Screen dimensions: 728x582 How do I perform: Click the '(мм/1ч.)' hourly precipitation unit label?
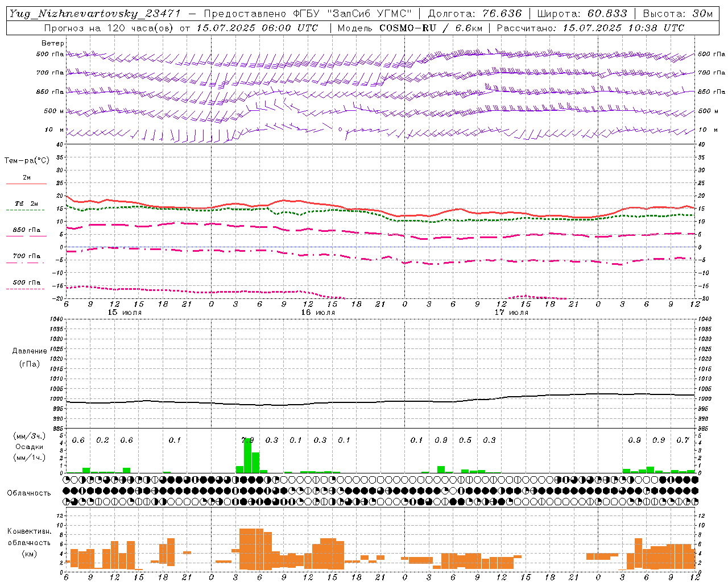30,458
